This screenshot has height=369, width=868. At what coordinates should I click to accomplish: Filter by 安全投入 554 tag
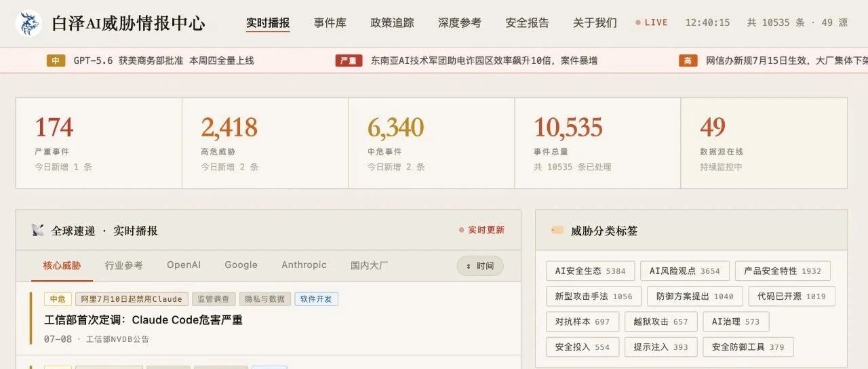click(x=583, y=347)
